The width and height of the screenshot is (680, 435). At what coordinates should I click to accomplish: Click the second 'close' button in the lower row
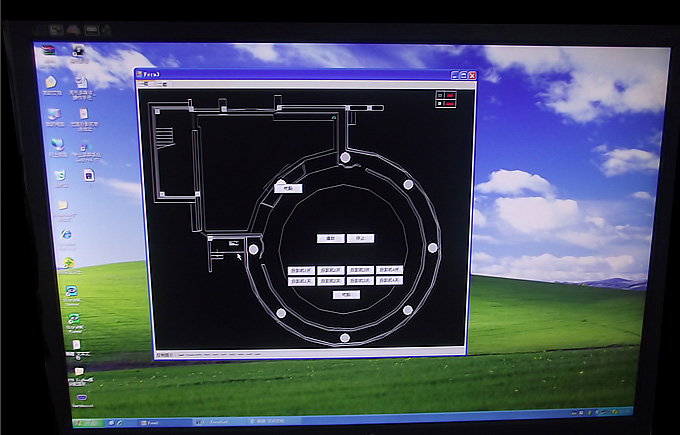(331, 281)
